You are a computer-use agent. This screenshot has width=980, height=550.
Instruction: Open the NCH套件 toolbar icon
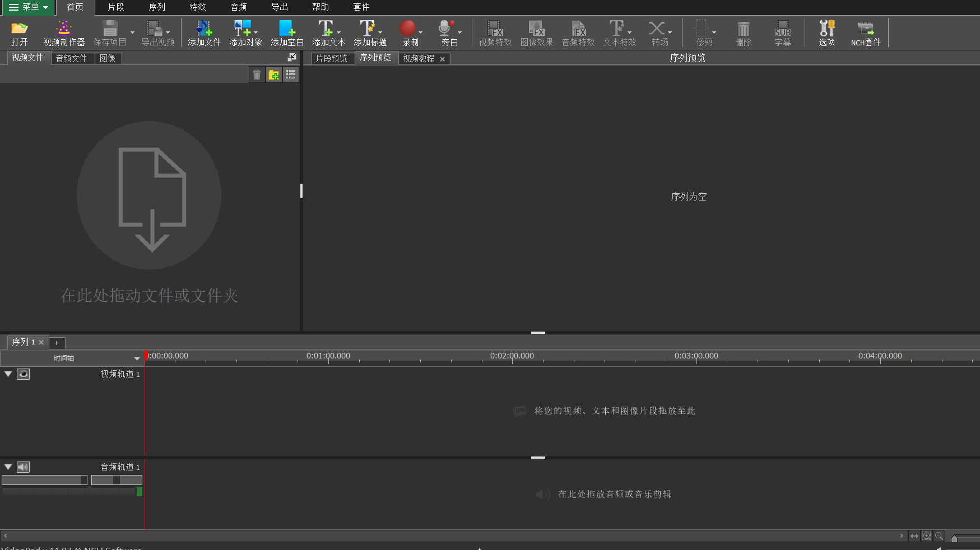tap(865, 32)
